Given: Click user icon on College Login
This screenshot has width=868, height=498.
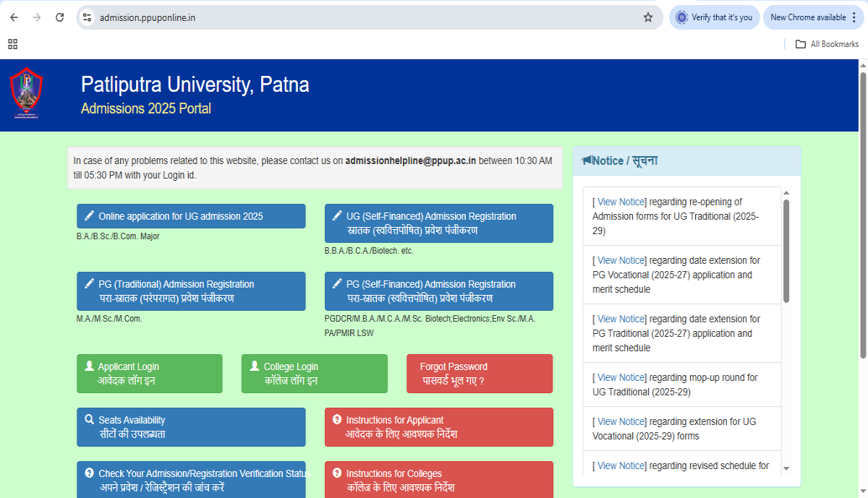Looking at the screenshot, I should pos(255,366).
